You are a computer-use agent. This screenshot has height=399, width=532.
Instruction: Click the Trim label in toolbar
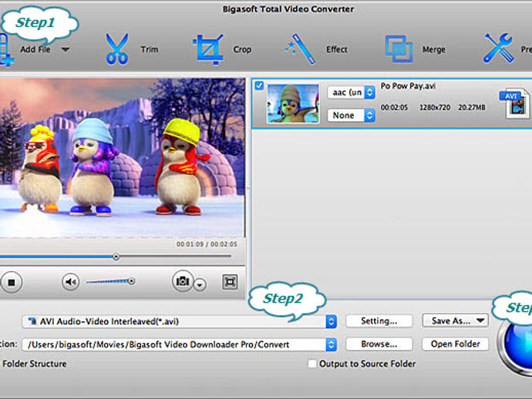[150, 49]
